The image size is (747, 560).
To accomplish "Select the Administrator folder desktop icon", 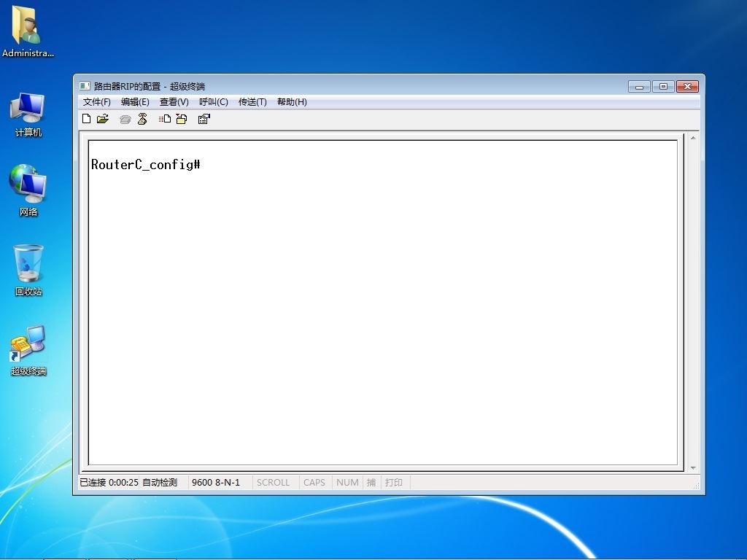I will (28, 31).
